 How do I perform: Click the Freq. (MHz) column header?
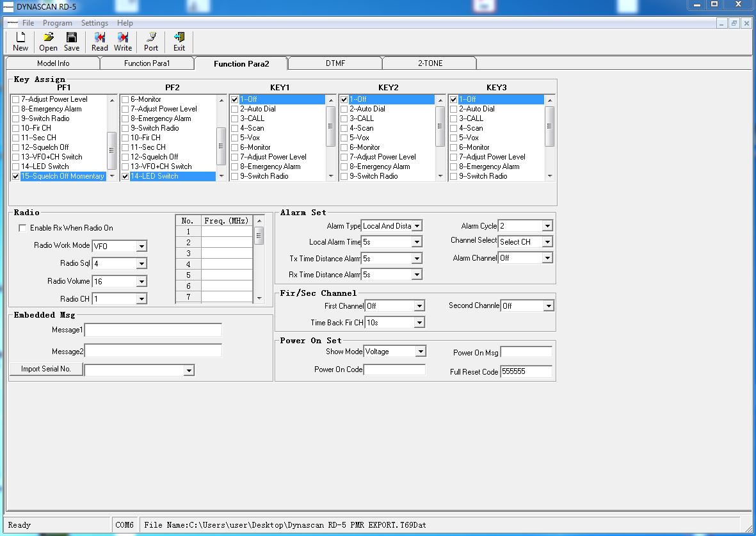[x=227, y=221]
